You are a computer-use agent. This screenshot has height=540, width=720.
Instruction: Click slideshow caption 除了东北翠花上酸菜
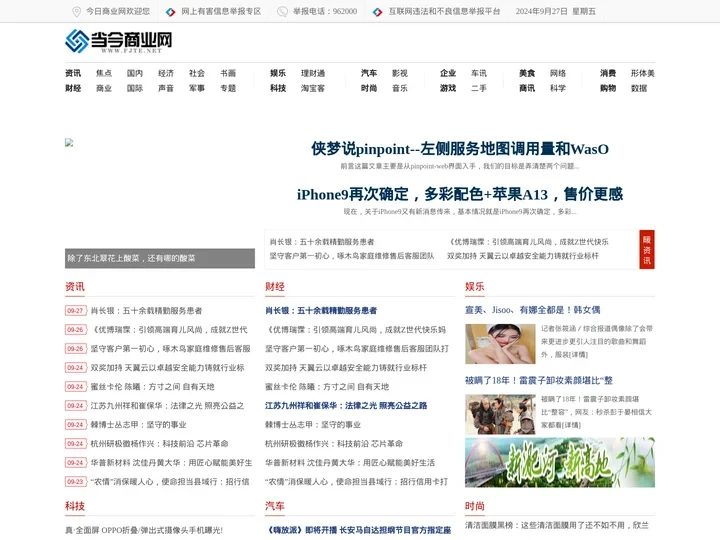(x=131, y=259)
